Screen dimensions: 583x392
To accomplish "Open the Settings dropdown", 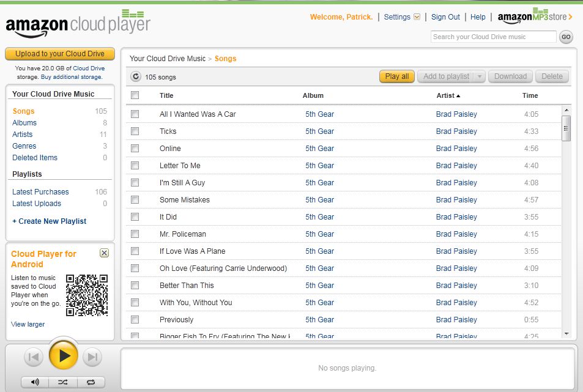I will (402, 17).
